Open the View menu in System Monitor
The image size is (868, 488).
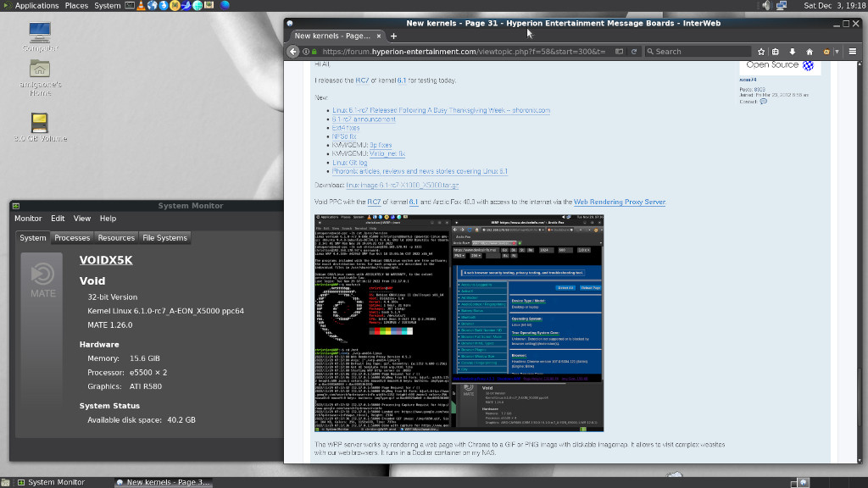click(x=82, y=219)
